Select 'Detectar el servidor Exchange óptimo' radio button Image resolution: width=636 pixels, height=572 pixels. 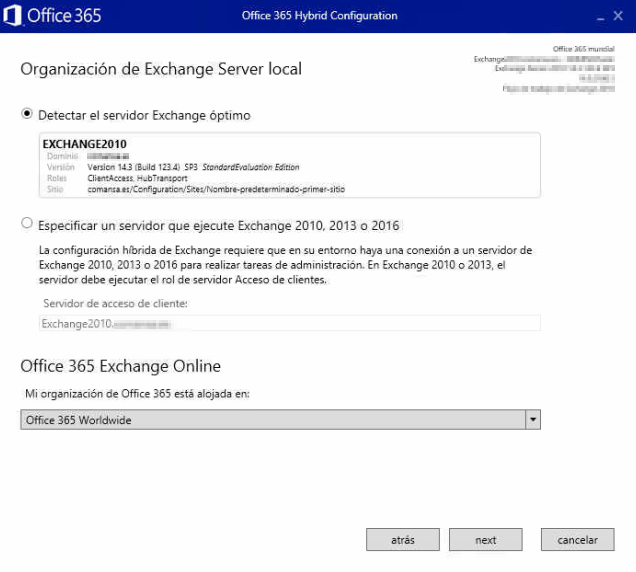(27, 114)
